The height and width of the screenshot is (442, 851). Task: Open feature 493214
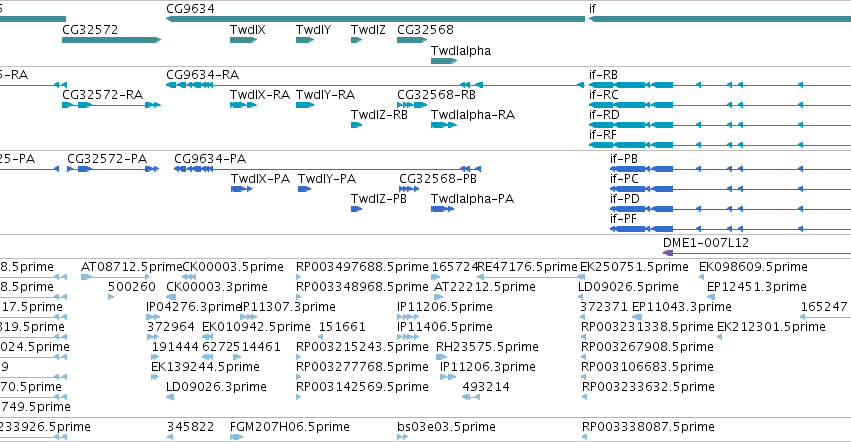click(x=471, y=397)
